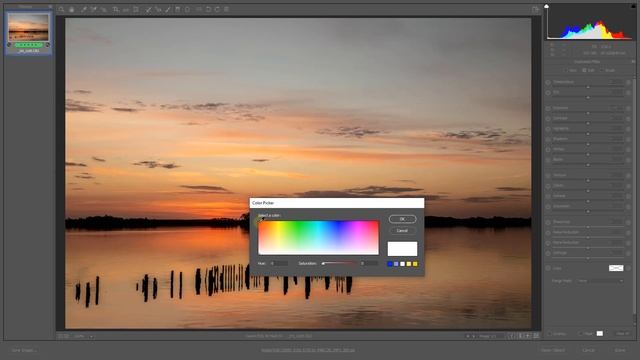
Task: Click the minus icon beside Highlights
Action: (548, 129)
